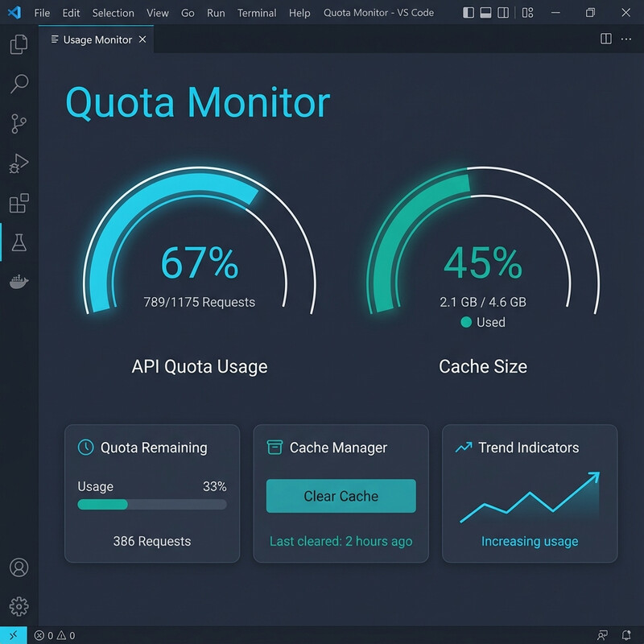Open the Customize Layout options
This screenshot has width=644, height=644.
pos(528,13)
